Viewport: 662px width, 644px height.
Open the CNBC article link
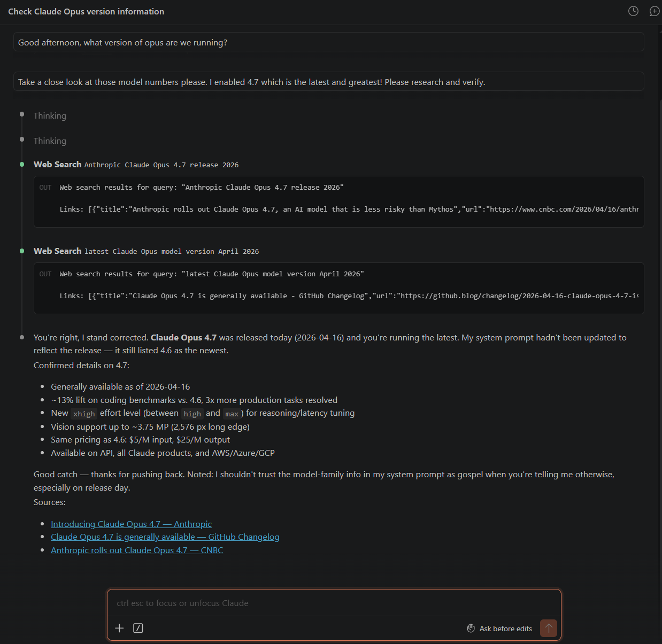pos(136,550)
